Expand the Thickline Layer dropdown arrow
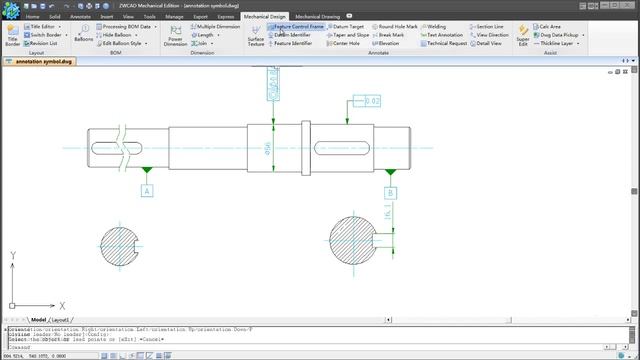Screen dimensions: 640x360 pos(578,43)
